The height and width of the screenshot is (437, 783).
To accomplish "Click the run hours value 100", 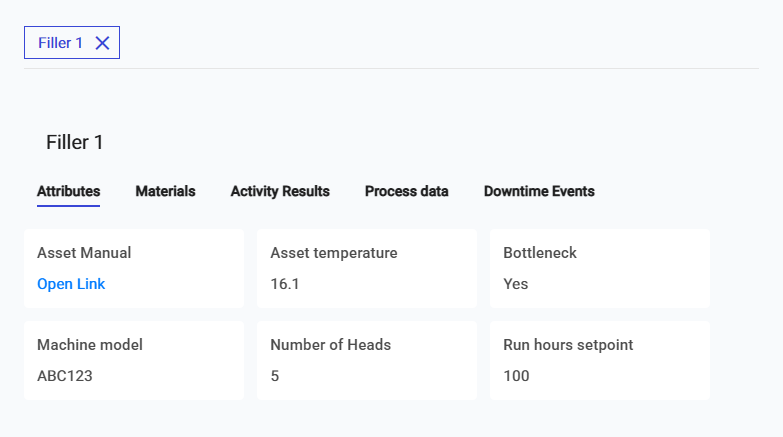I will pyautogui.click(x=516, y=376).
